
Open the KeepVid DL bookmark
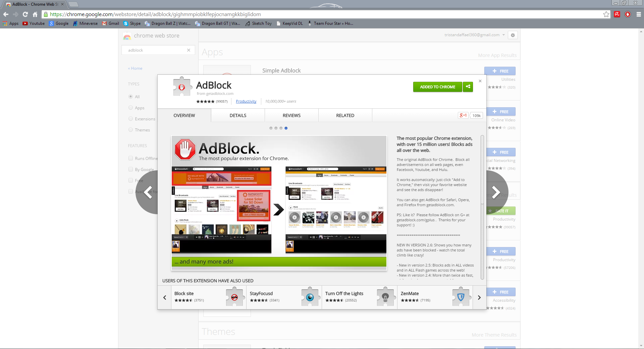pos(289,23)
